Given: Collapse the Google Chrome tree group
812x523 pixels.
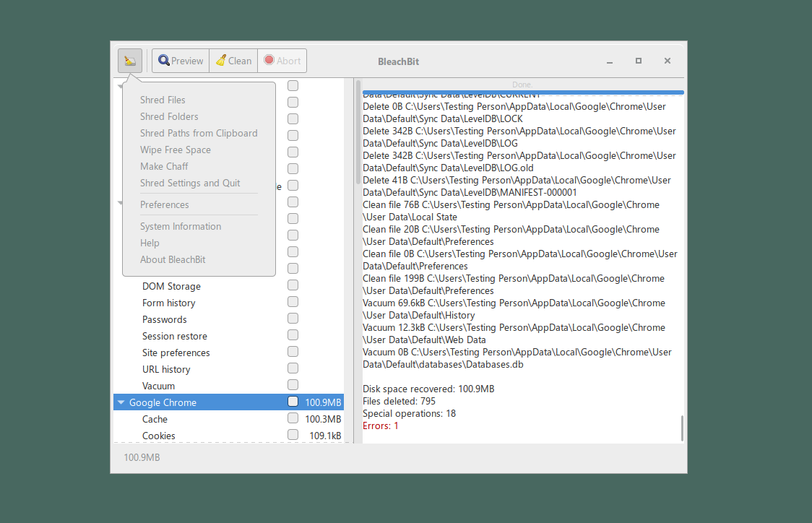Looking at the screenshot, I should [121, 402].
